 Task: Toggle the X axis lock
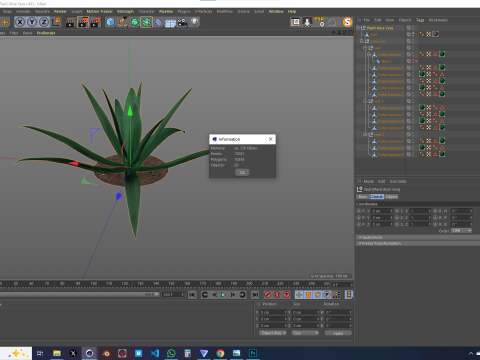point(20,22)
